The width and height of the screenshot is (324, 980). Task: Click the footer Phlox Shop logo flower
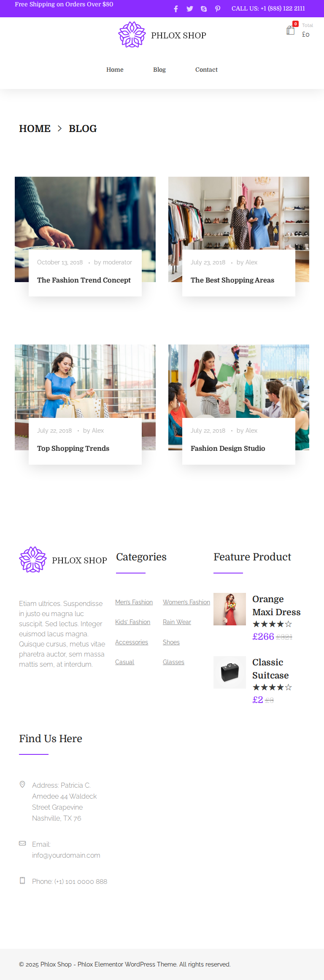tap(33, 560)
